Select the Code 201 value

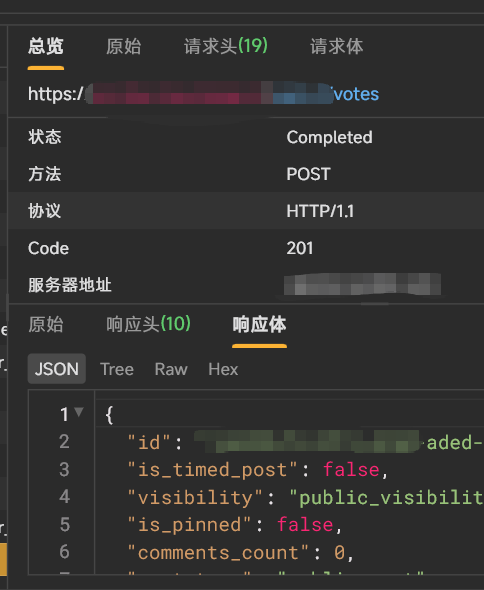click(300, 248)
